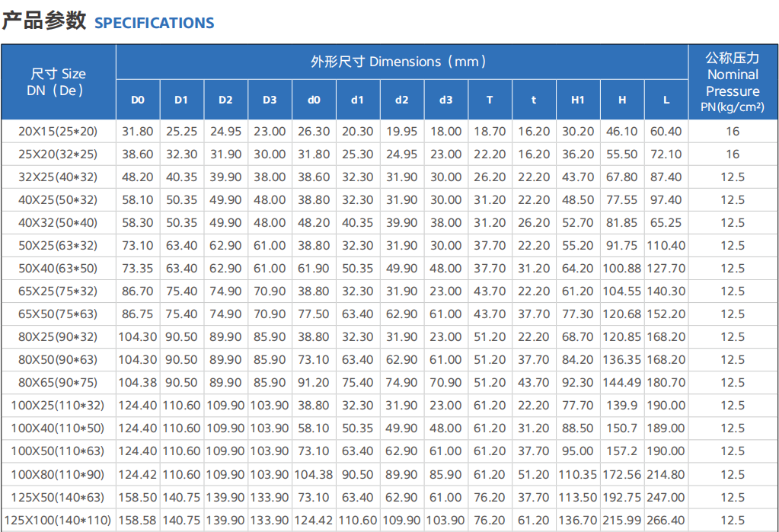Select the L column header
This screenshot has width=779, height=532.
(666, 100)
